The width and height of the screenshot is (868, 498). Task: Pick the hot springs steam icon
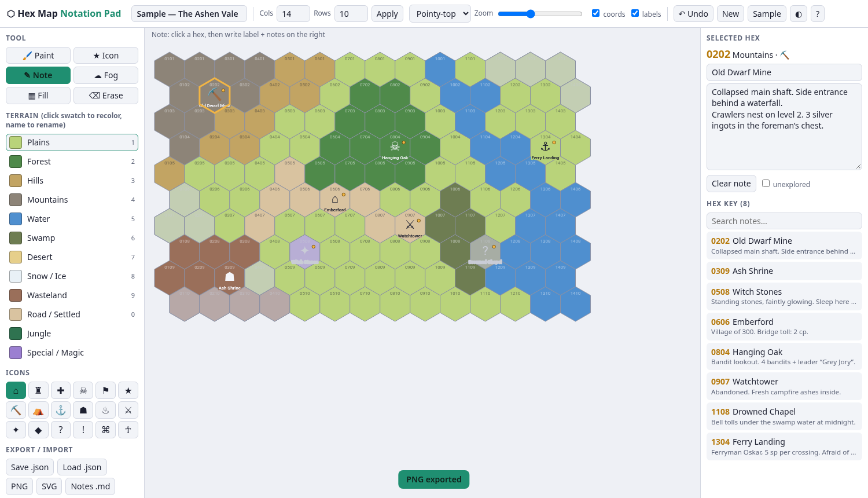pyautogui.click(x=106, y=410)
